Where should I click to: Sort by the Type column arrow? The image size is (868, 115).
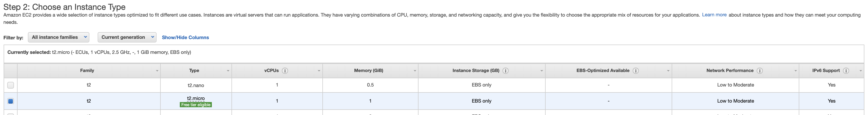(x=228, y=71)
